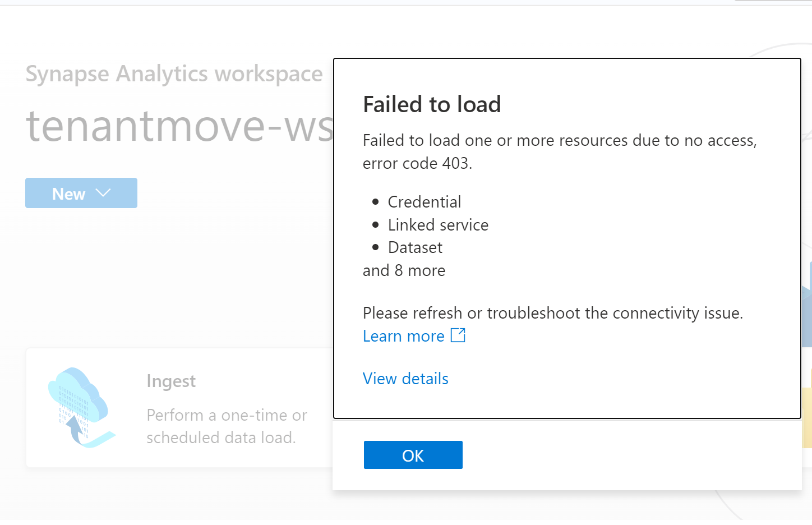Open the Learn more troubleshooting link
Image resolution: width=812 pixels, height=525 pixels.
tap(403, 335)
